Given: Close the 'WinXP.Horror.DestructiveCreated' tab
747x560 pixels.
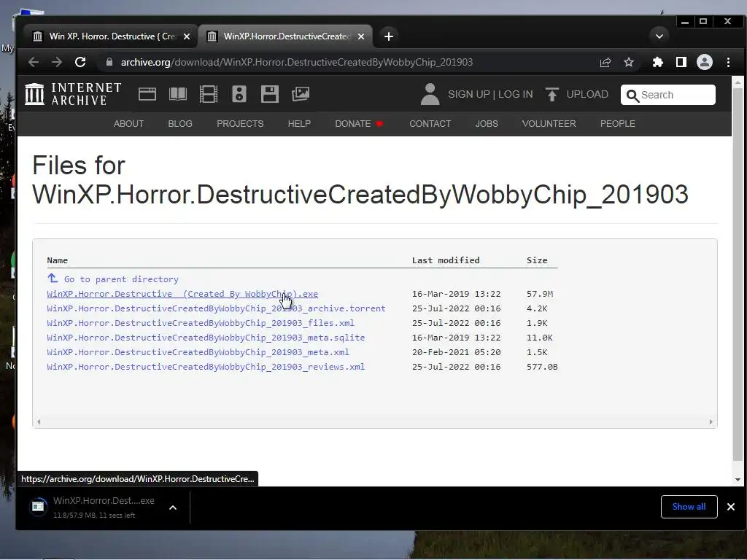Looking at the screenshot, I should pos(361,36).
